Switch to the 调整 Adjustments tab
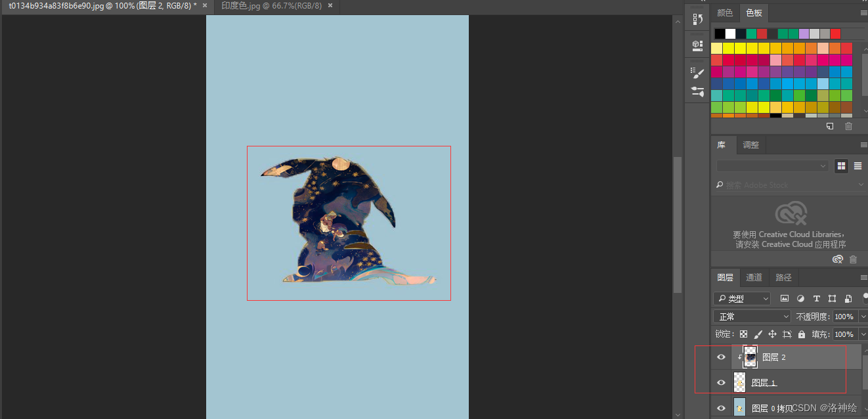The image size is (868, 419). pos(750,144)
